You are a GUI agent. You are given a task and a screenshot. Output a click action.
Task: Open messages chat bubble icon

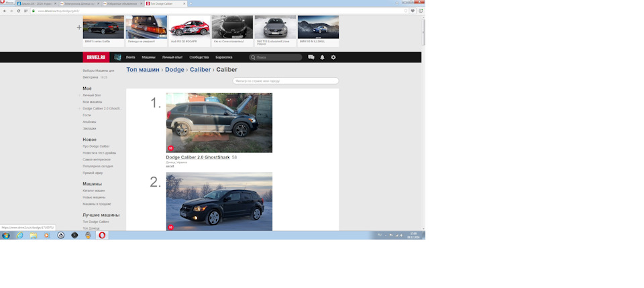click(x=311, y=58)
